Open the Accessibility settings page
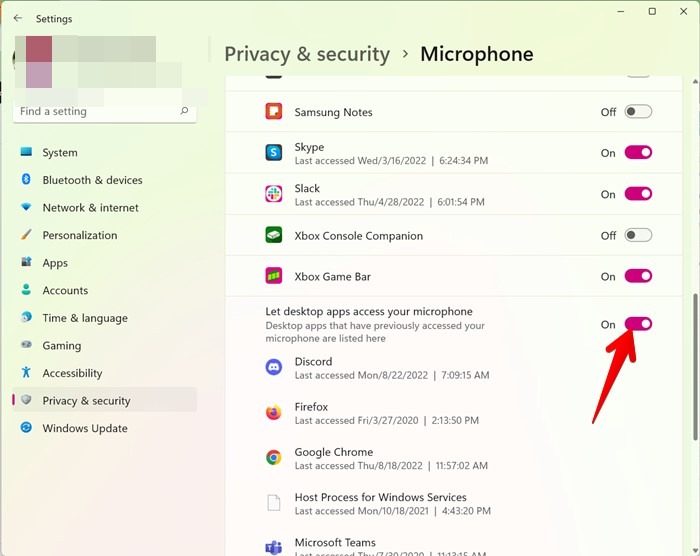Viewport: 700px width, 556px height. (72, 373)
